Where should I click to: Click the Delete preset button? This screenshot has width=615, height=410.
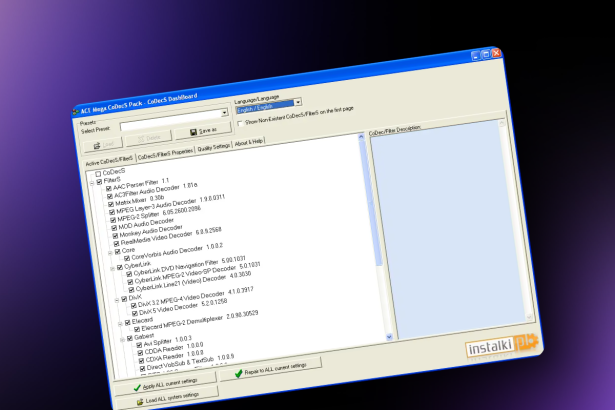point(149,138)
